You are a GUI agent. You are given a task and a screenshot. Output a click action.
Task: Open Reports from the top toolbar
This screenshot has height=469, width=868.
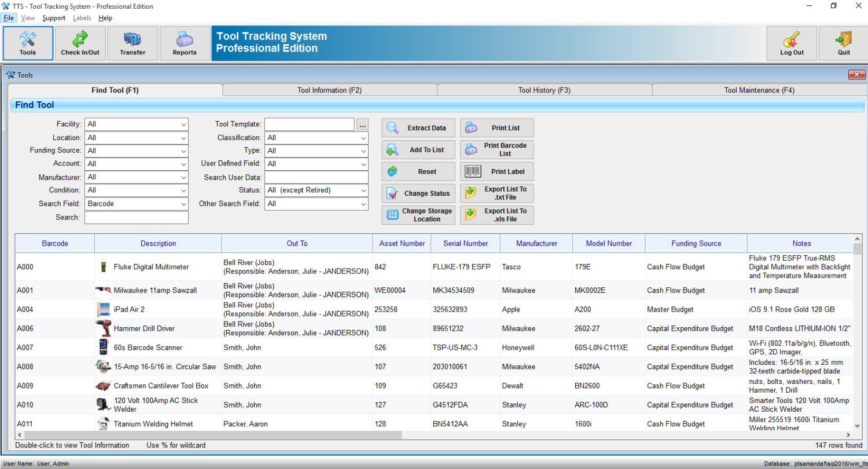point(185,43)
